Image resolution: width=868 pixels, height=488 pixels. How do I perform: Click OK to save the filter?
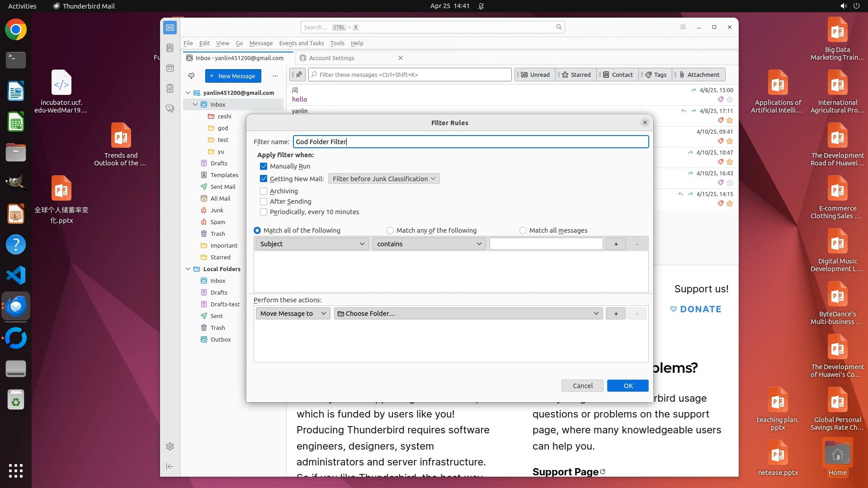tap(627, 386)
